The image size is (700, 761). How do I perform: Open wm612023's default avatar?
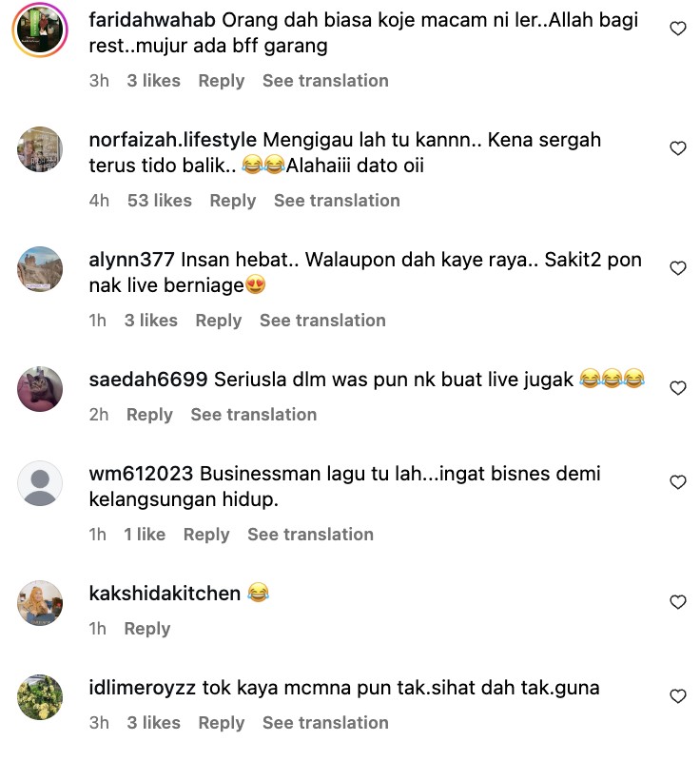40,483
